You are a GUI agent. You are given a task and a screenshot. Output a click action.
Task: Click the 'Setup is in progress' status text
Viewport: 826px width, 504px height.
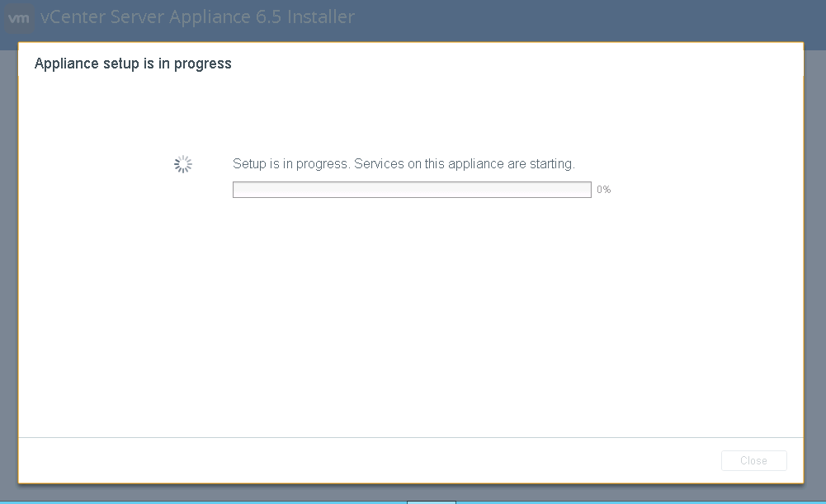pyautogui.click(x=290, y=164)
